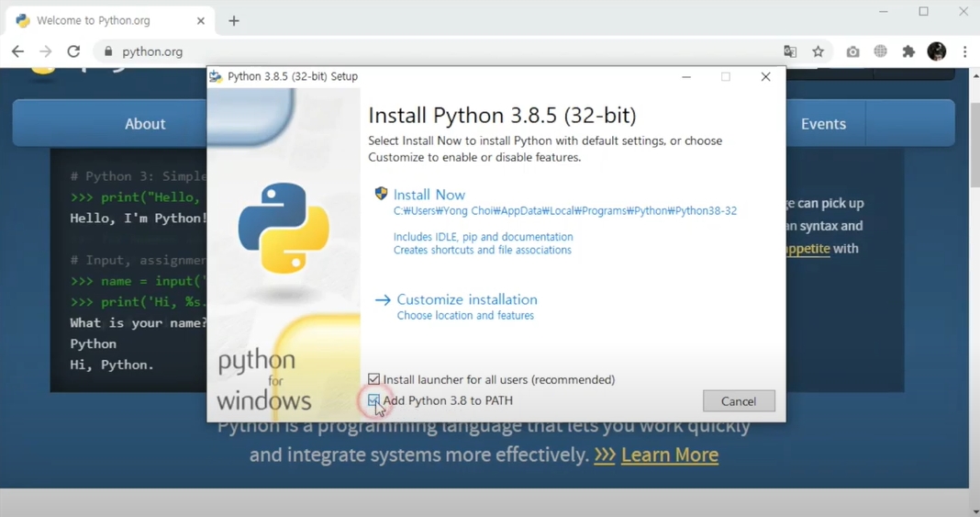Close the Welcome to Python.org tab
The width and height of the screenshot is (980, 517).
(x=201, y=20)
